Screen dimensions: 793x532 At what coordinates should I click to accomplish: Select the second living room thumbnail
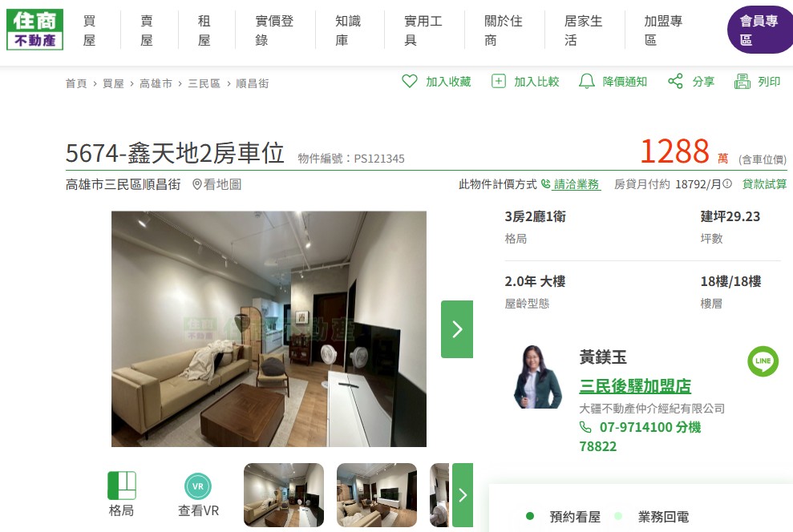point(377,495)
